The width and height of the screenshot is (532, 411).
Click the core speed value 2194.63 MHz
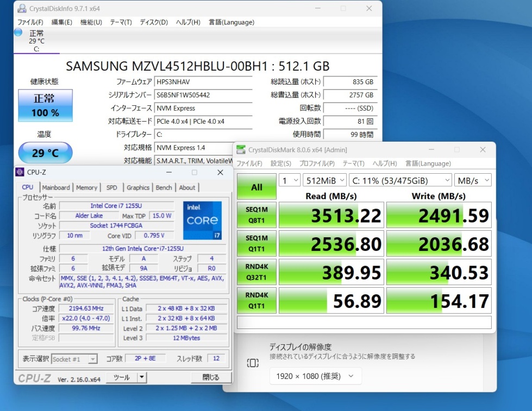pos(86,308)
